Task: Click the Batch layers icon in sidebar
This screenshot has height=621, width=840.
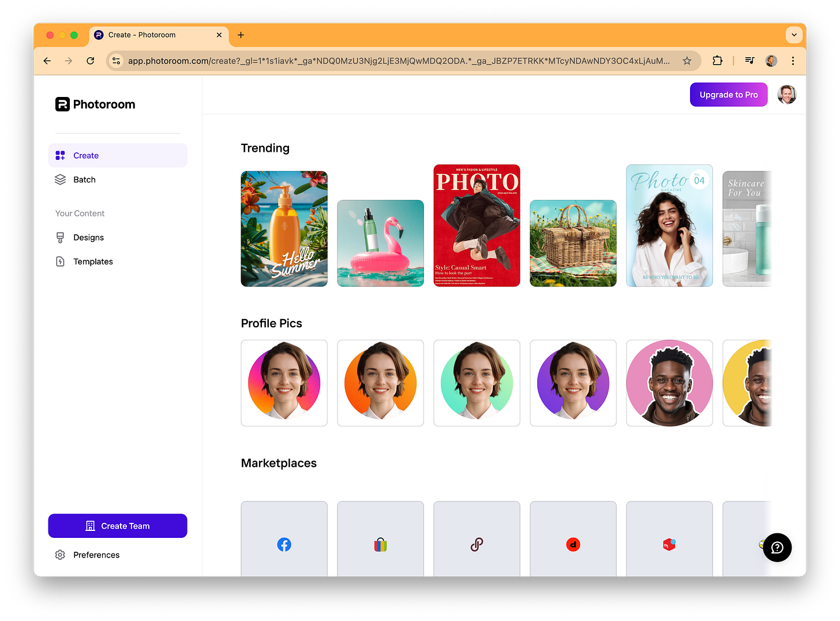Action: (60, 179)
